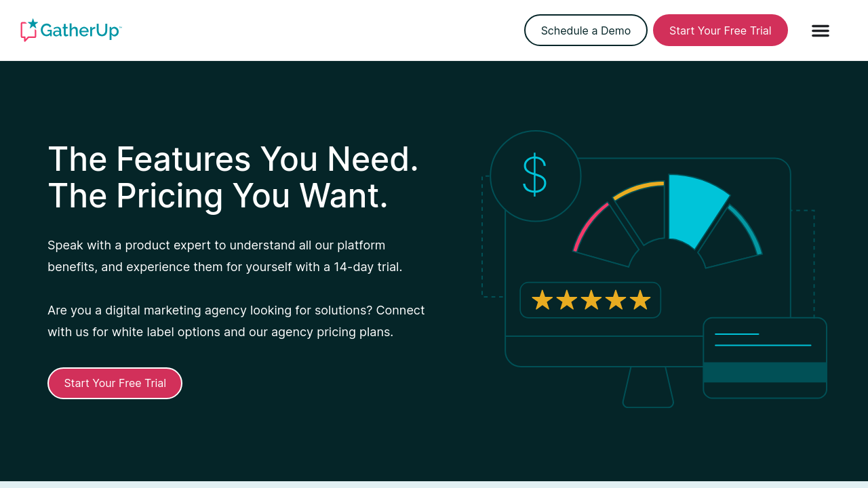Open the hamburger navigation menu
Image resolution: width=868 pixels, height=488 pixels.
click(820, 30)
